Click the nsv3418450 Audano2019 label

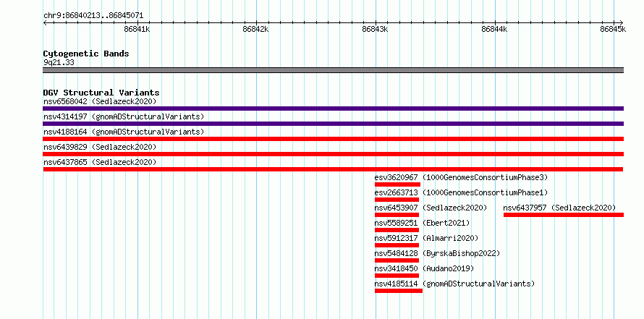[x=424, y=268]
